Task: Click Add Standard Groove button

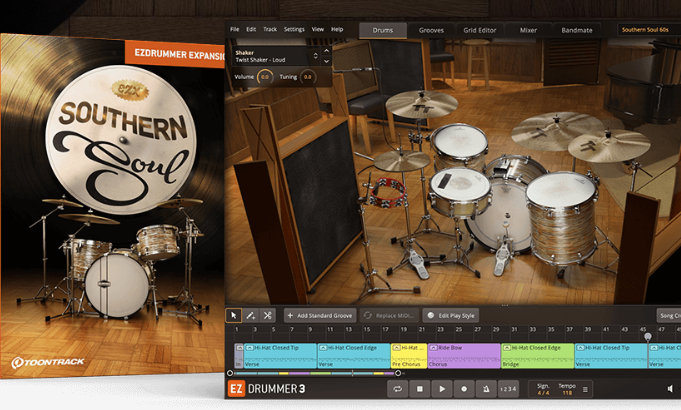Action: click(320, 315)
